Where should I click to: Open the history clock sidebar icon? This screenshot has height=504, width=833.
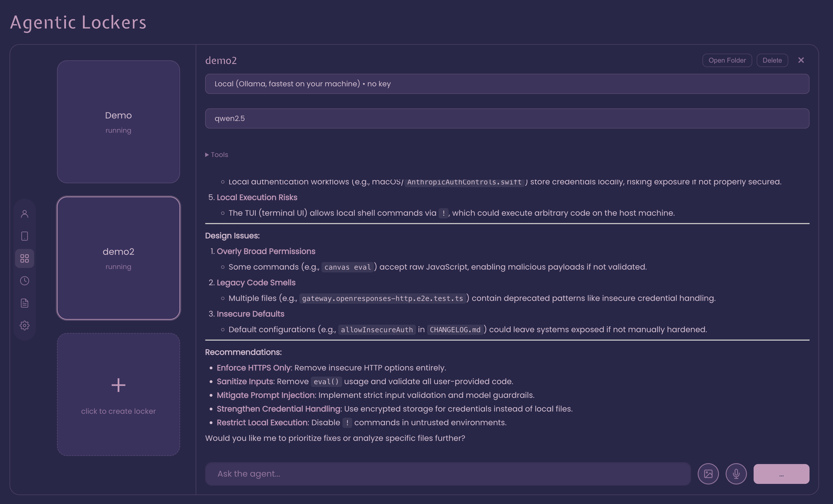(24, 281)
